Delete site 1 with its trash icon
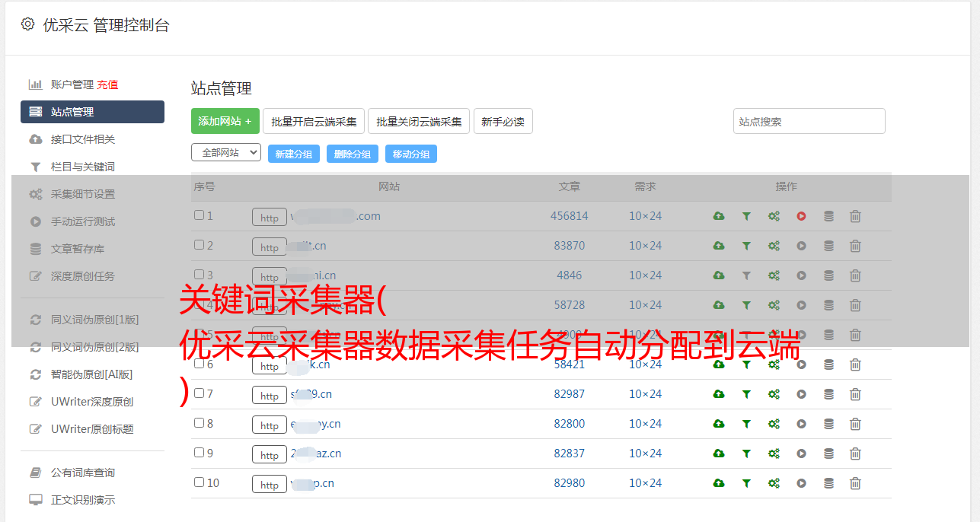Screen dimensions: 980x522 (x=855, y=216)
